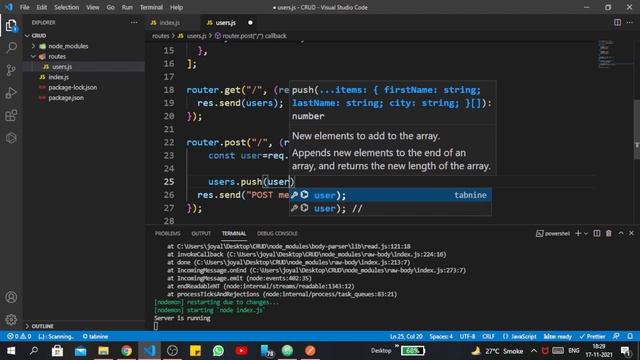Close the terminal panel
Image resolution: width=640 pixels, height=360 pixels.
click(631, 233)
